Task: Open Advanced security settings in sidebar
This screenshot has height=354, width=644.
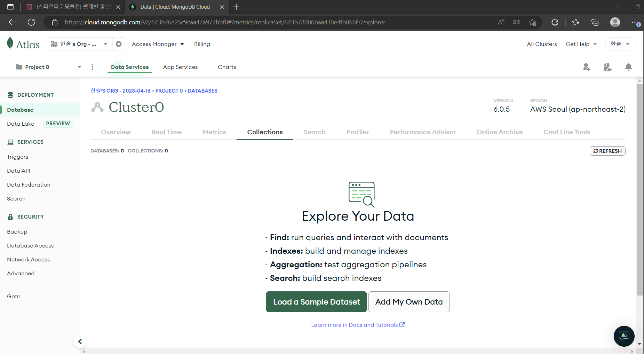Action: pyautogui.click(x=21, y=273)
